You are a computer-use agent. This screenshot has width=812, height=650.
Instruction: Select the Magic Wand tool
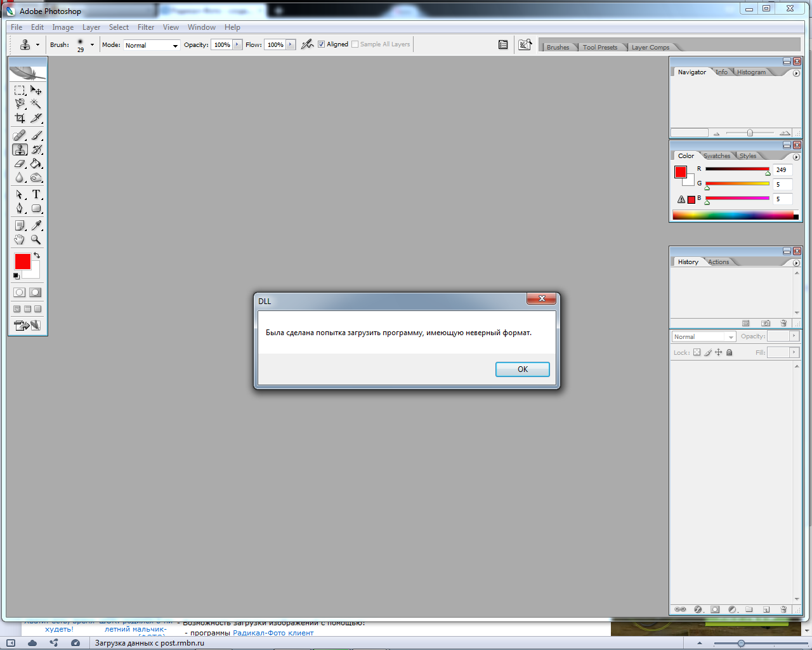coord(36,104)
